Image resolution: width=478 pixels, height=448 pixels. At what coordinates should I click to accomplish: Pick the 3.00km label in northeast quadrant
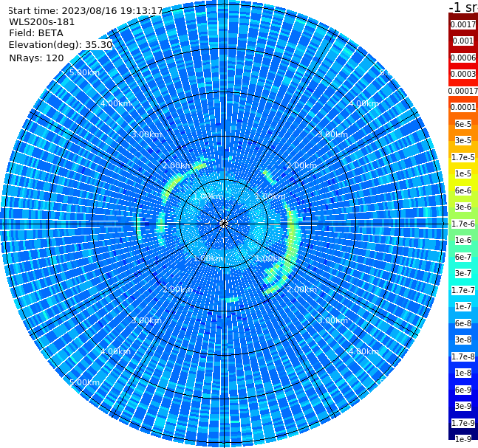(x=332, y=134)
